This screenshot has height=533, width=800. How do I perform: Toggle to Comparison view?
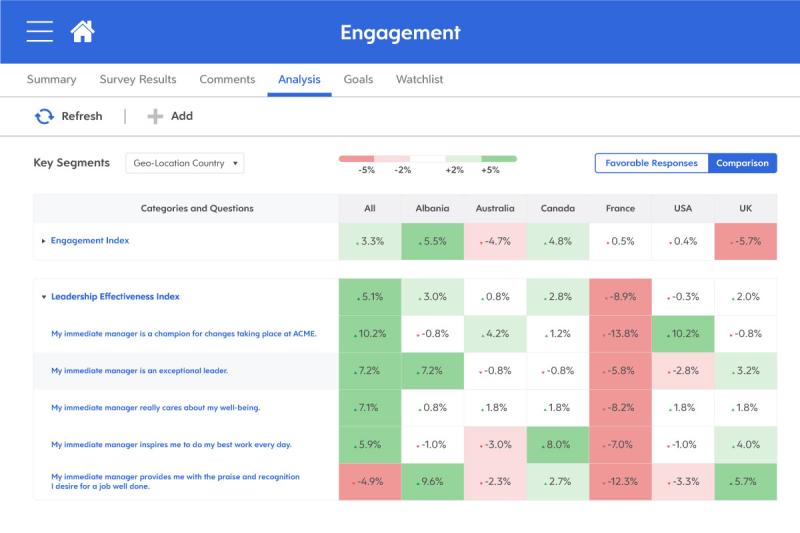tap(742, 163)
